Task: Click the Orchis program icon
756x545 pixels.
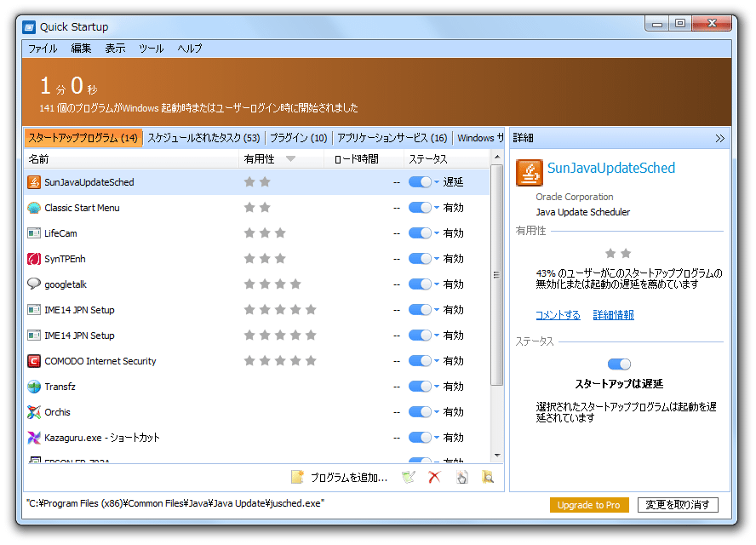Action: point(34,412)
